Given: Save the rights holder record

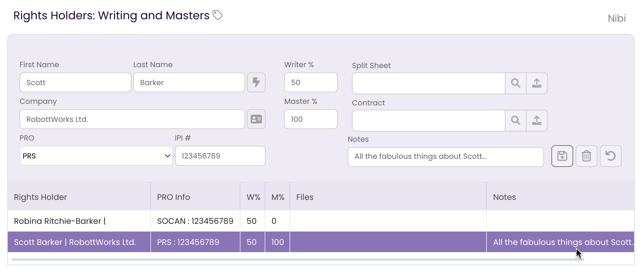Looking at the screenshot, I should click(562, 156).
